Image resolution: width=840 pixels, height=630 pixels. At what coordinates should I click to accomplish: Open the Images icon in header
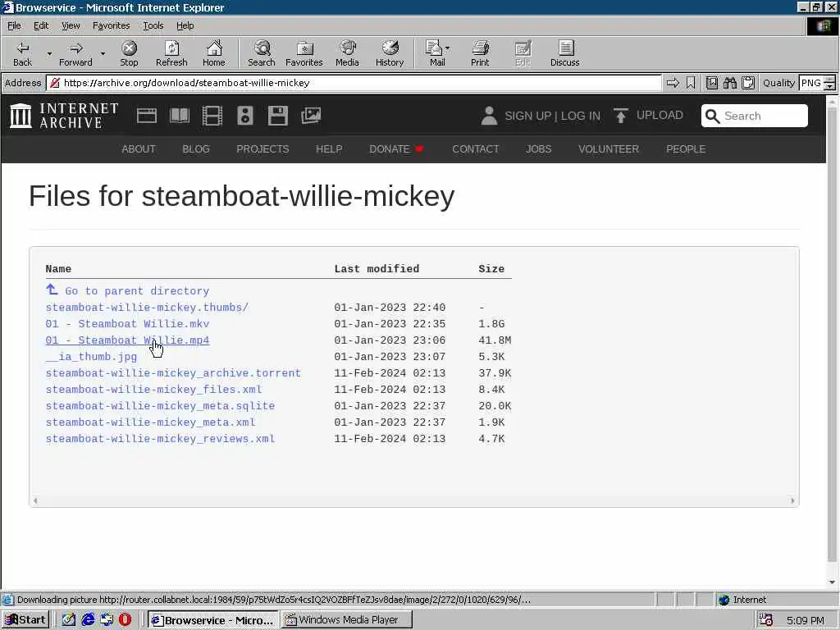tap(311, 116)
